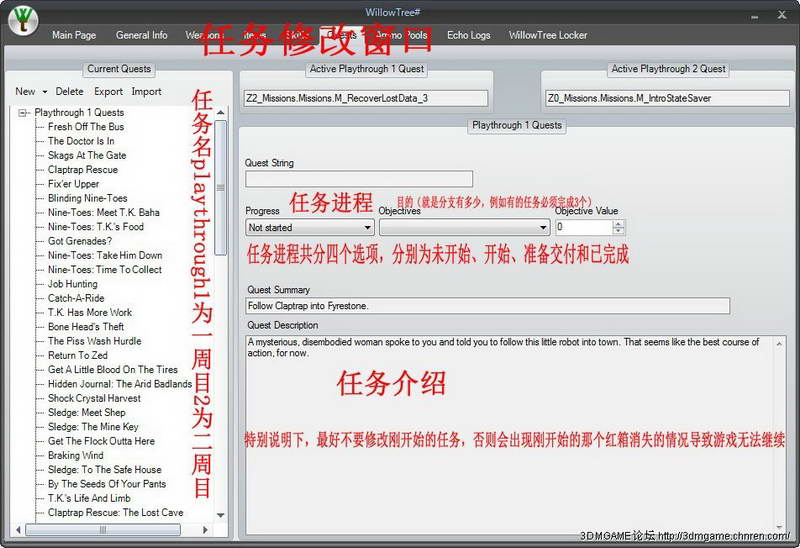800x548 pixels.
Task: Open the Main Page tab
Action: (x=74, y=35)
